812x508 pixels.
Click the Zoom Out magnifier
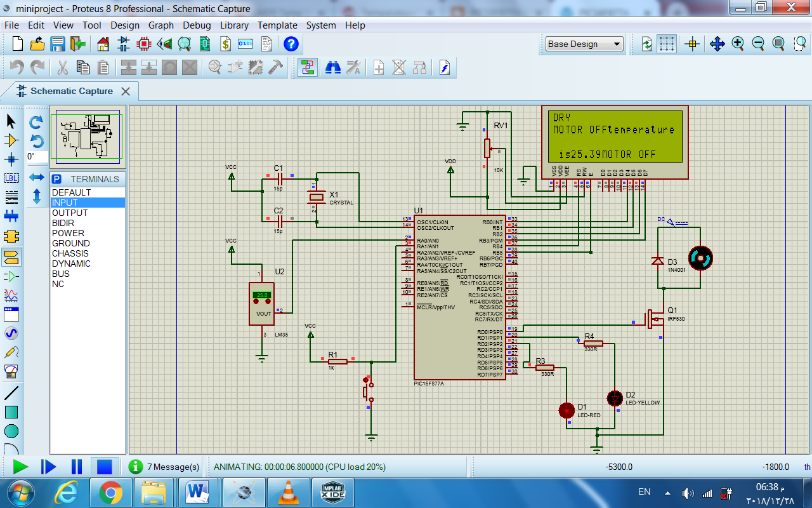[757, 44]
